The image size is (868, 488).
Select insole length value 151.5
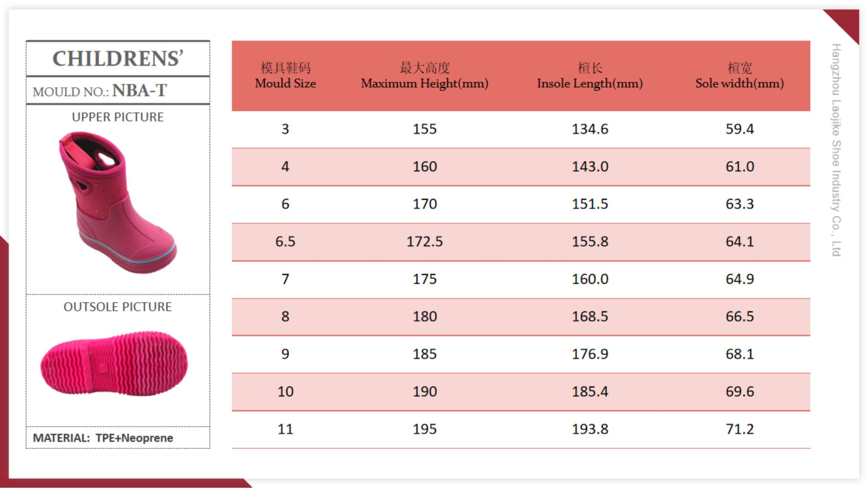pyautogui.click(x=590, y=204)
